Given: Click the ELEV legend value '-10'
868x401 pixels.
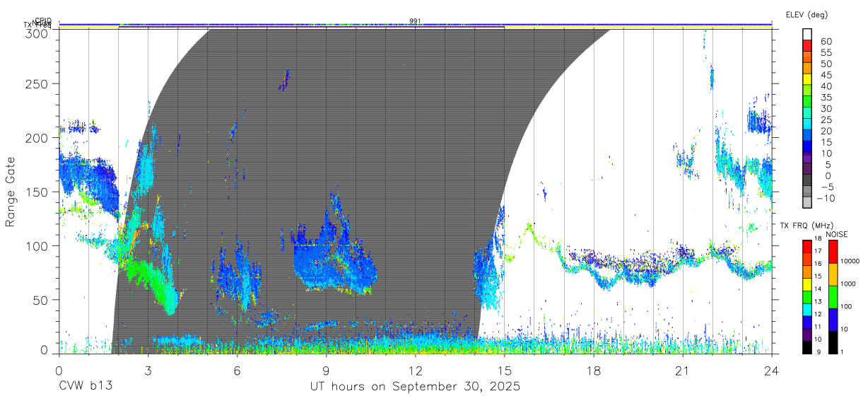Looking at the screenshot, I should pos(826,198).
